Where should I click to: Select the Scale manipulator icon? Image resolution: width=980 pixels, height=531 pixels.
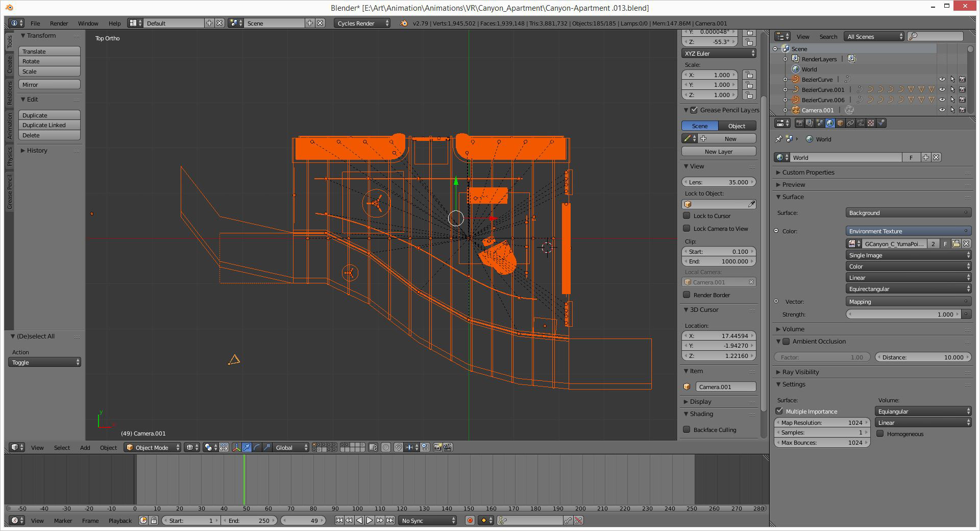click(267, 448)
